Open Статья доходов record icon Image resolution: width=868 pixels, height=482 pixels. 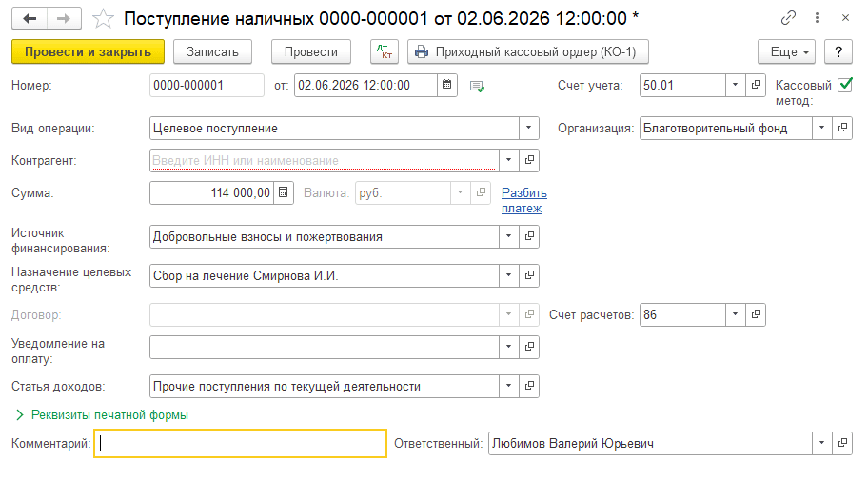(529, 386)
